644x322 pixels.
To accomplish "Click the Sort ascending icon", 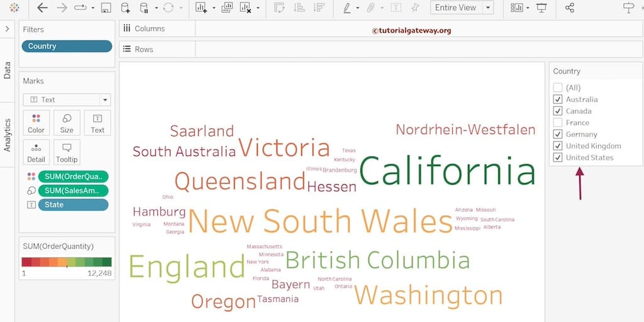I will pyautogui.click(x=299, y=8).
